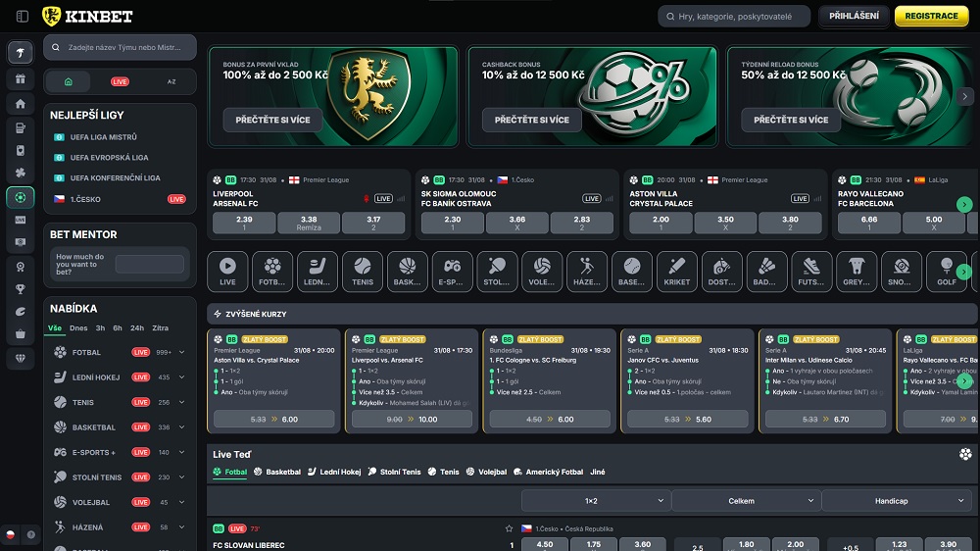This screenshot has width=980, height=551.
Task: Open the 1×2 market dropdown
Action: (594, 501)
